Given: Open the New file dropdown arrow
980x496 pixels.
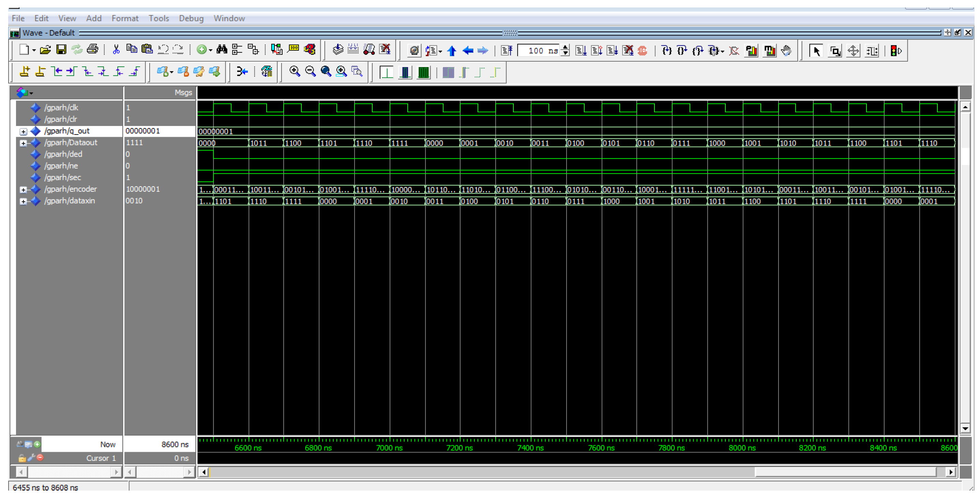Looking at the screenshot, I should (x=34, y=50).
